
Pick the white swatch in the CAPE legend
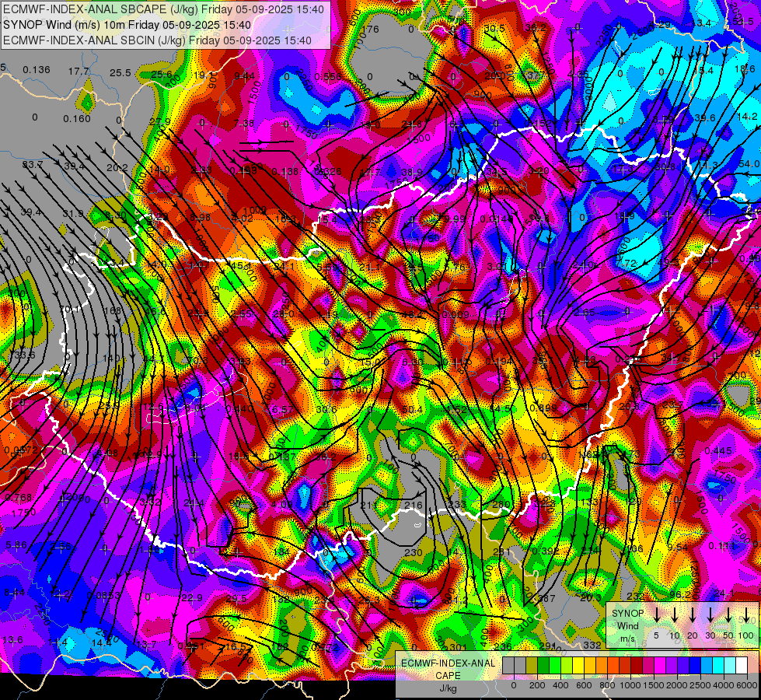point(741,666)
